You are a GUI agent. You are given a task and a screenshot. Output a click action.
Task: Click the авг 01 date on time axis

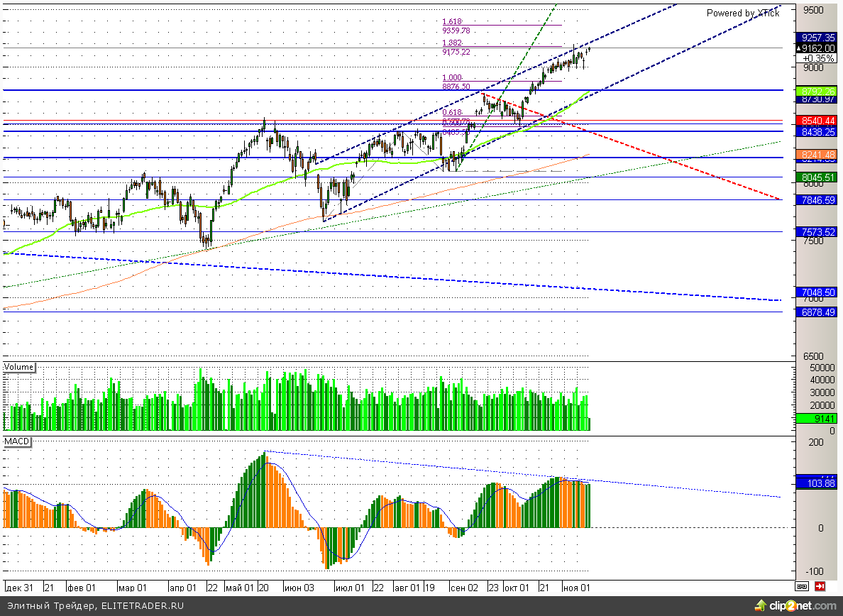[407, 588]
